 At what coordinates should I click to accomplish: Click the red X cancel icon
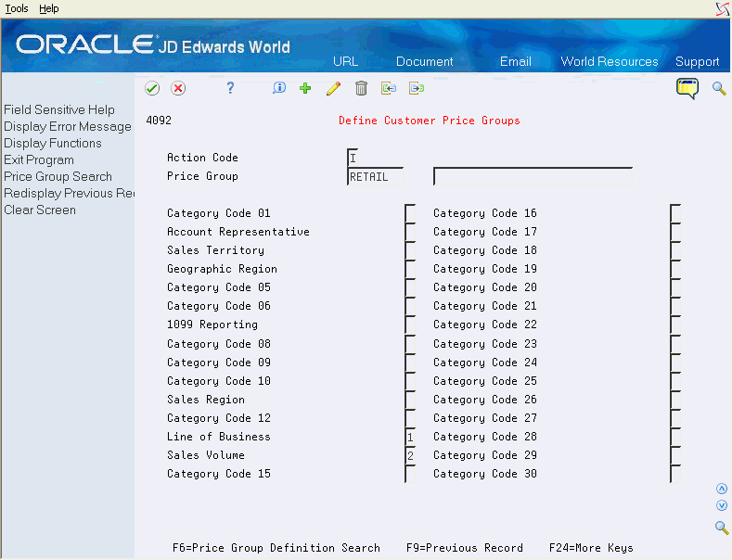tap(178, 88)
